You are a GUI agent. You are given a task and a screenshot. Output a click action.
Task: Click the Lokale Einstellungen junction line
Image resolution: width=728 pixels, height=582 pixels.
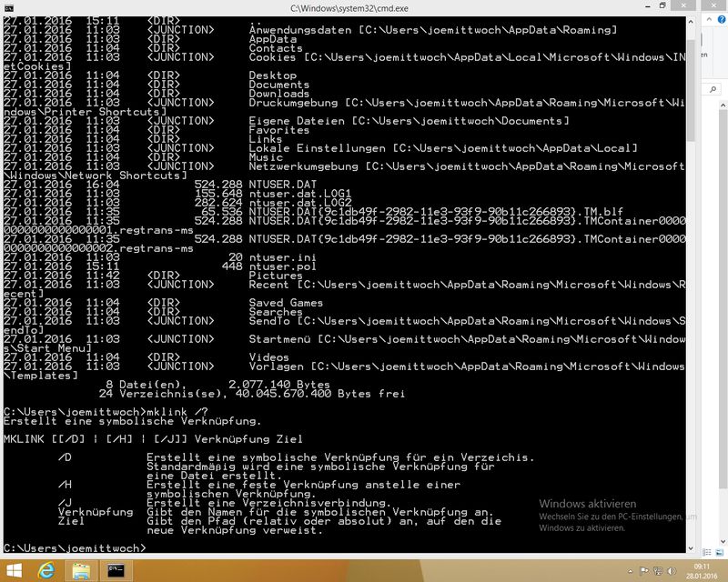320,148
